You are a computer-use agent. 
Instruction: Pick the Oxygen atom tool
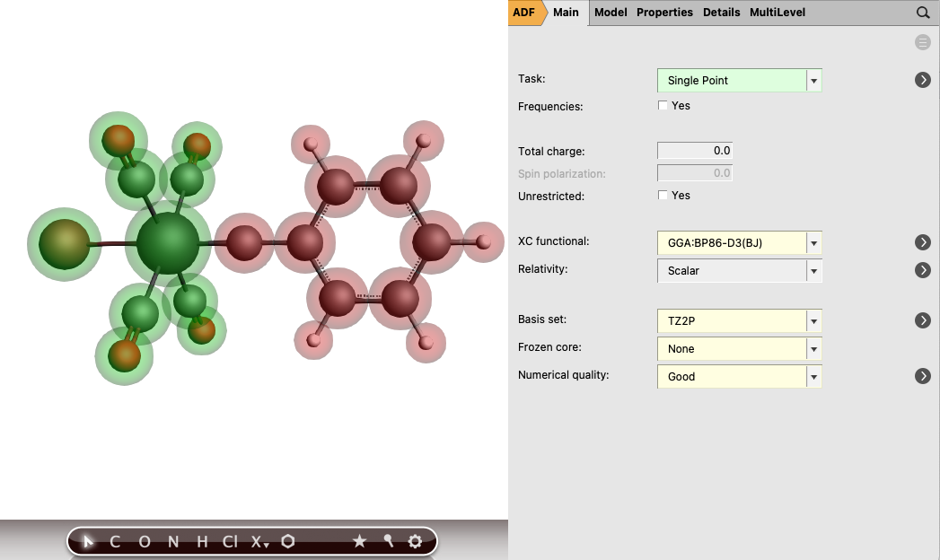(x=145, y=541)
